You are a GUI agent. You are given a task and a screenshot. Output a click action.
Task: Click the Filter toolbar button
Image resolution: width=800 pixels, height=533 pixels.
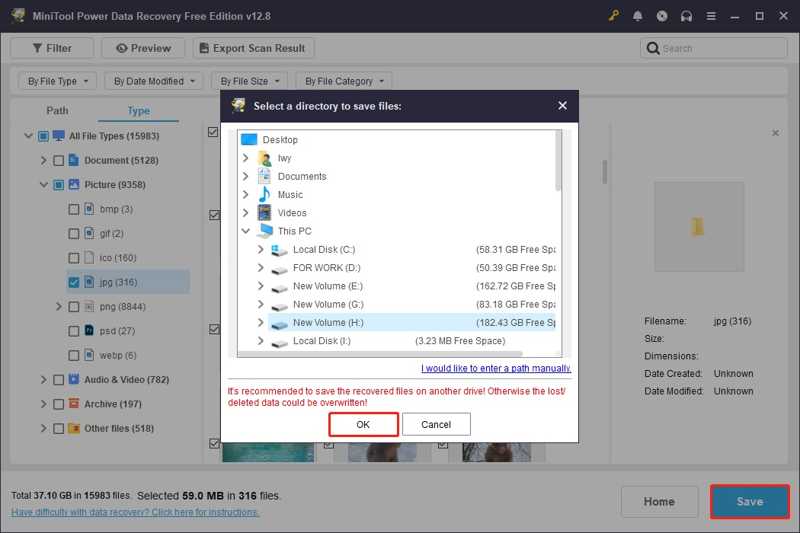[x=52, y=48]
